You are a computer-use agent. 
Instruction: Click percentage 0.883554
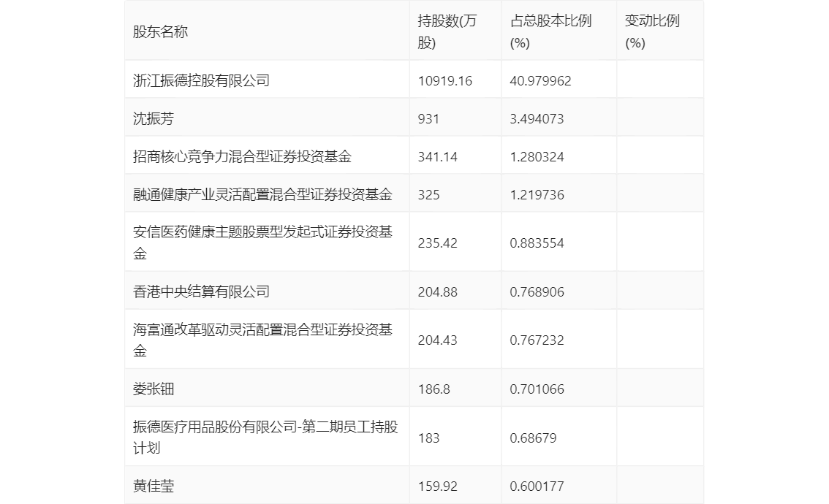click(537, 243)
